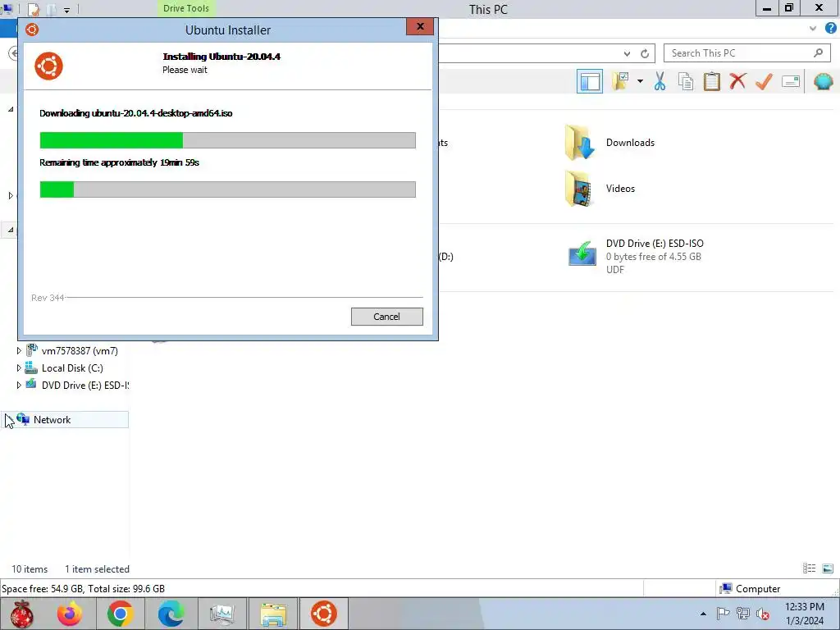Expand the vm7578387 (vm7) tree node
Screen dimensions: 840x630
point(19,351)
